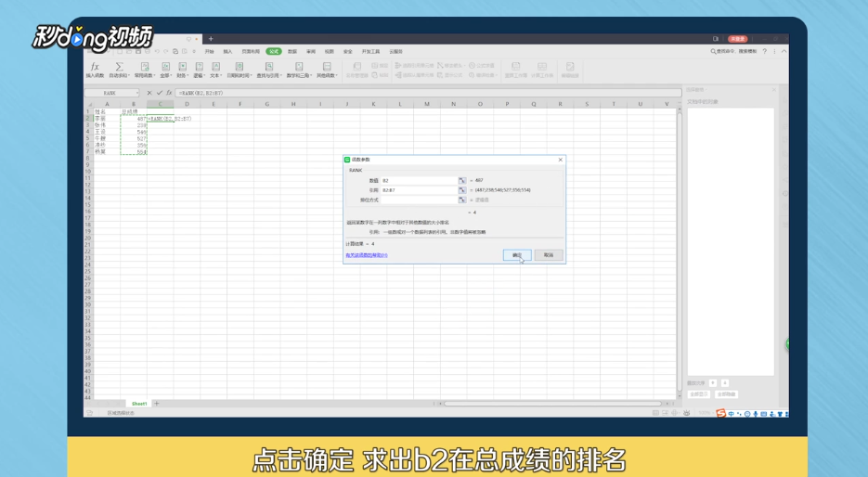Viewport: 868px width, 477px height.
Task: Click the 全部显示 button in side pane
Action: point(699,394)
